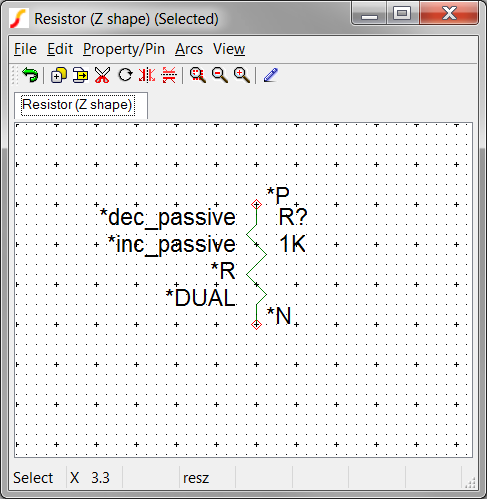Click the red scissors Cut icon

102,75
